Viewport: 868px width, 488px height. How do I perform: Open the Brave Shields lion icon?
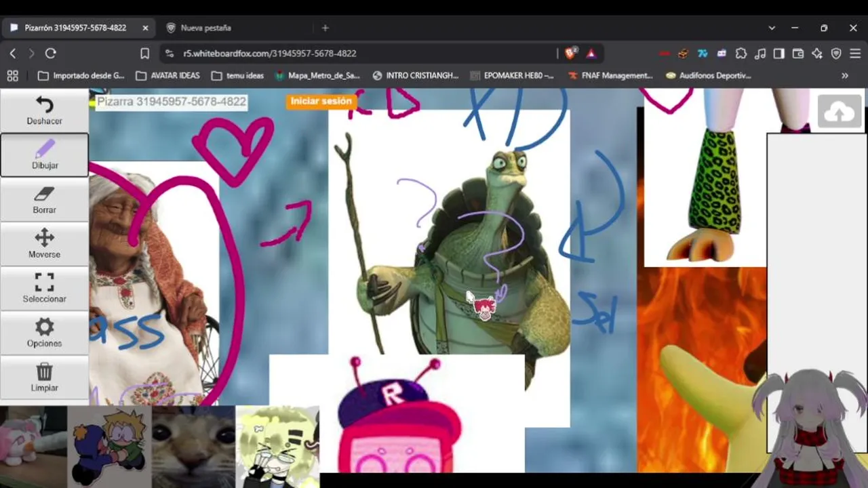pyautogui.click(x=571, y=53)
